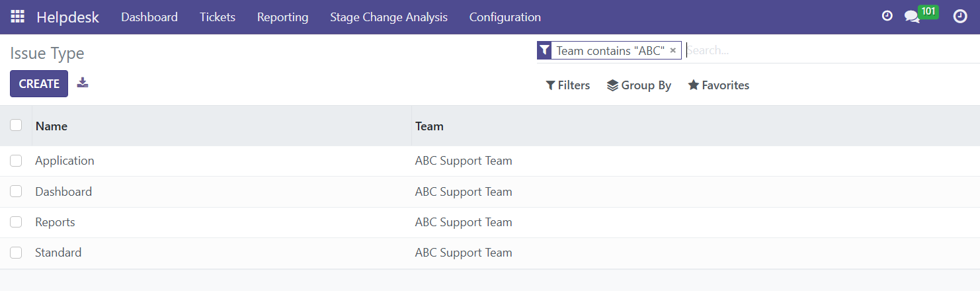Image resolution: width=980 pixels, height=291 pixels.
Task: Toggle the select-all header checkbox
Action: (16, 125)
